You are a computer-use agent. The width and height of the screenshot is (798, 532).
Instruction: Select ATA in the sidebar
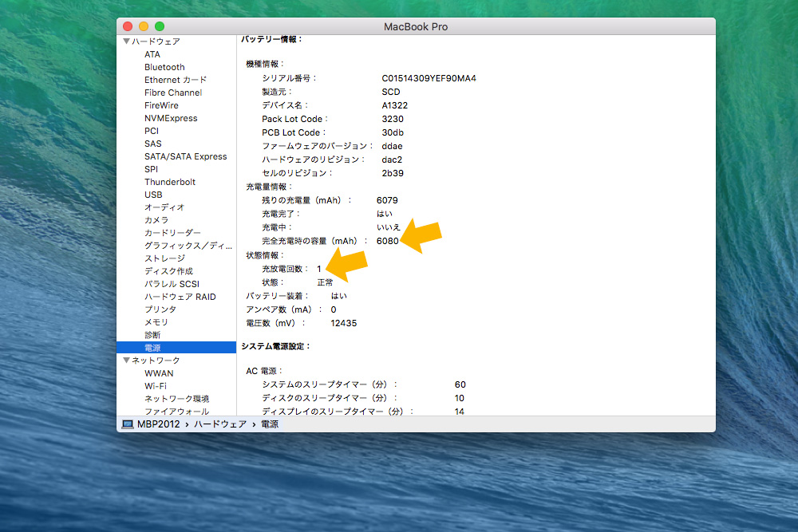point(152,54)
